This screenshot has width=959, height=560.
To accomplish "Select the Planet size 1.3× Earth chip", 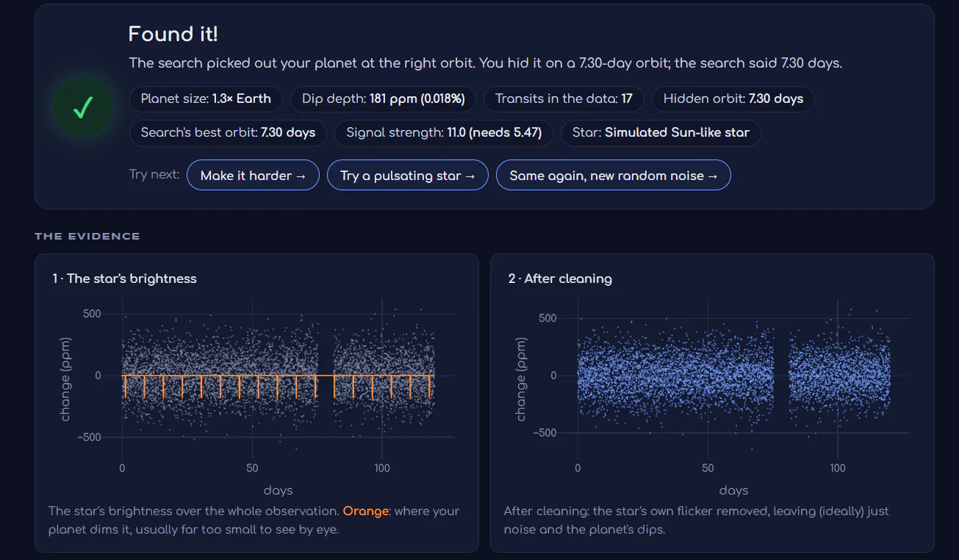I will point(206,98).
